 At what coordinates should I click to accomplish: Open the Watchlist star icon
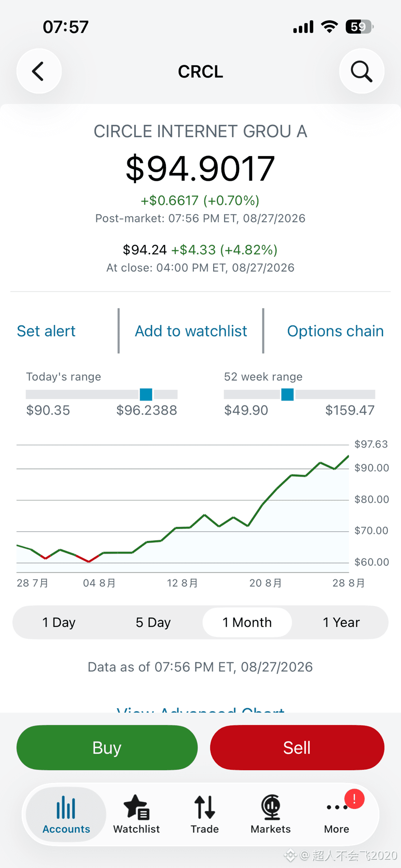[137, 807]
